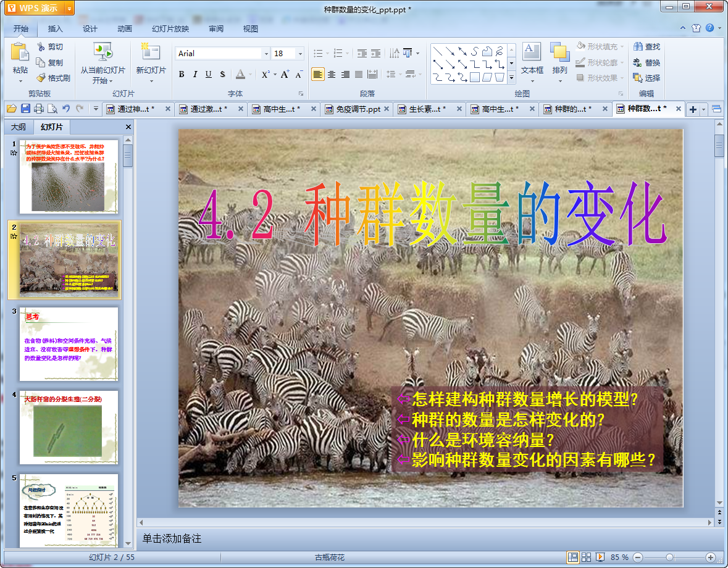Click the Print icon in quick toolbar
This screenshot has height=568, width=728.
tap(39, 109)
